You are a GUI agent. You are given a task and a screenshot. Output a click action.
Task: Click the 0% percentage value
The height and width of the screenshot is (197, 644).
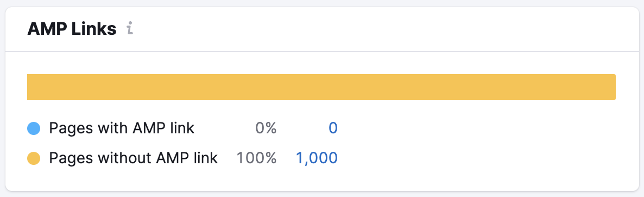tap(266, 128)
